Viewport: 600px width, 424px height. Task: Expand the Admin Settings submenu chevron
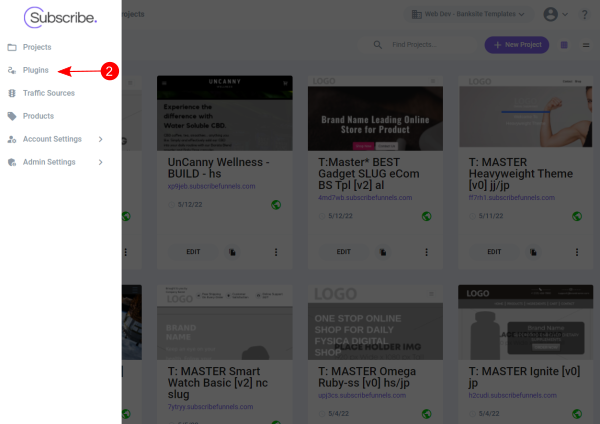(x=101, y=162)
